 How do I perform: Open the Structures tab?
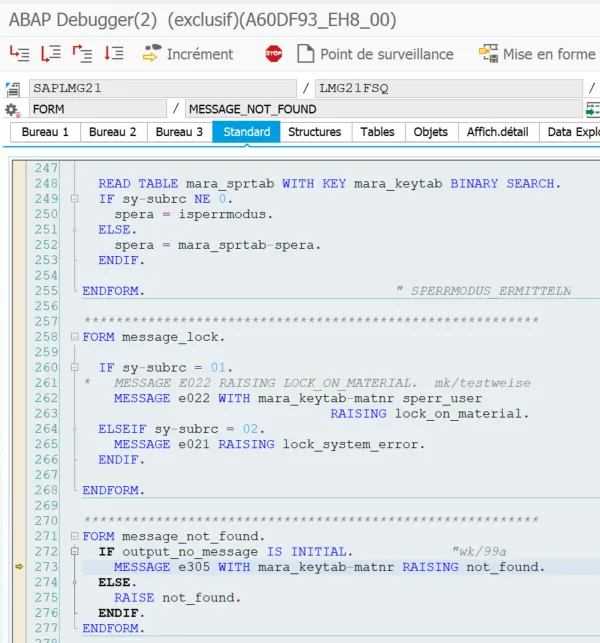pyautogui.click(x=315, y=132)
